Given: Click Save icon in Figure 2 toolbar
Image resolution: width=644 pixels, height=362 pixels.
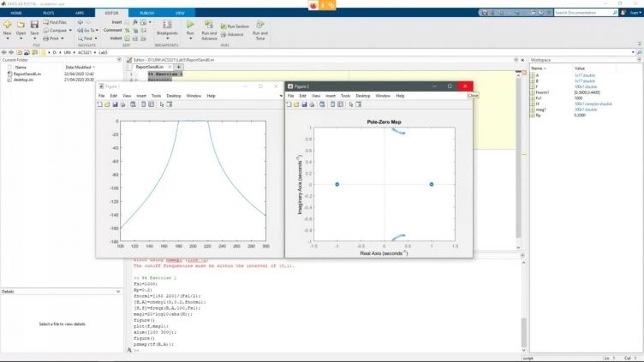Looking at the screenshot, I should [304, 104].
